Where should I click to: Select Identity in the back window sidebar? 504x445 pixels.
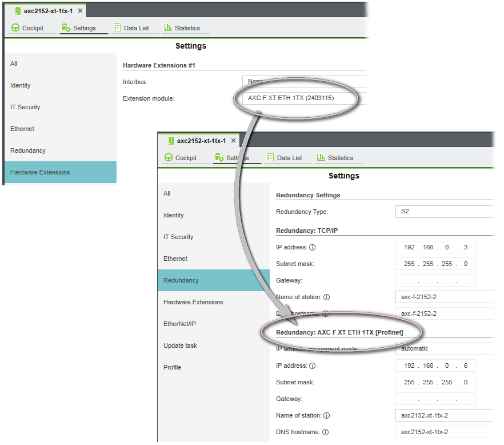click(61, 85)
